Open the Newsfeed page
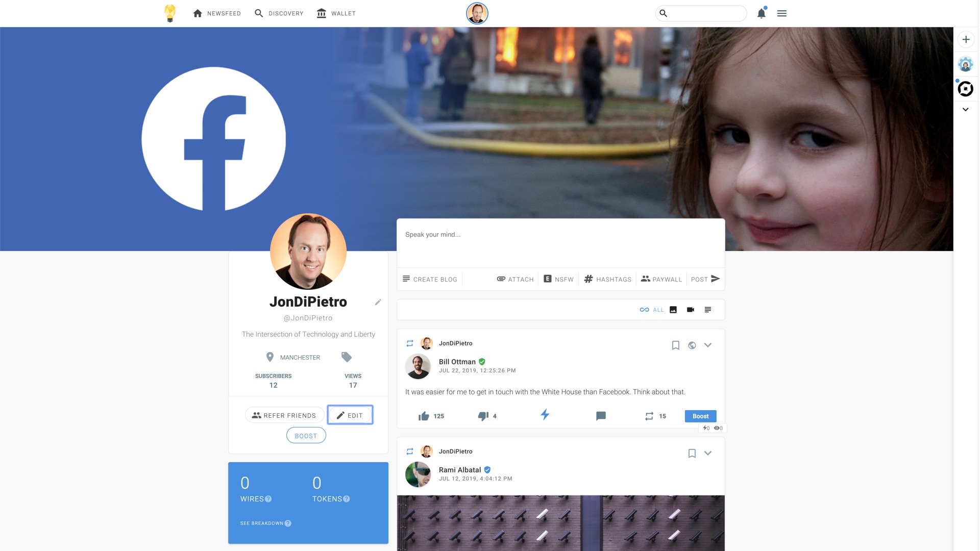980x551 pixels. pos(217,13)
